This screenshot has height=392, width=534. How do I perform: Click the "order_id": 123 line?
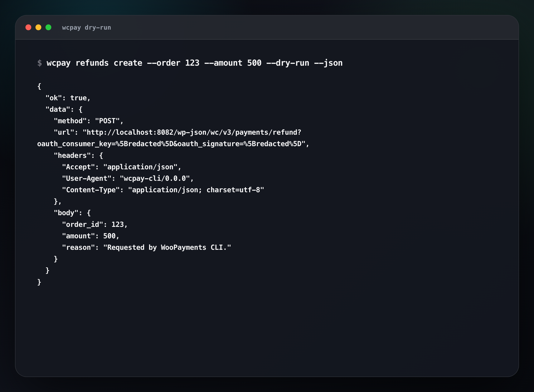(x=95, y=225)
